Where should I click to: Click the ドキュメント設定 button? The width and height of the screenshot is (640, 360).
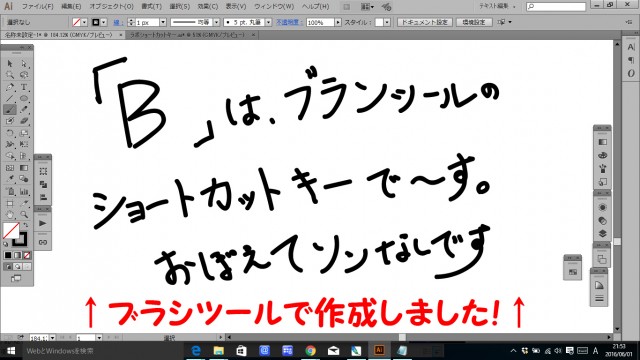(x=424, y=22)
